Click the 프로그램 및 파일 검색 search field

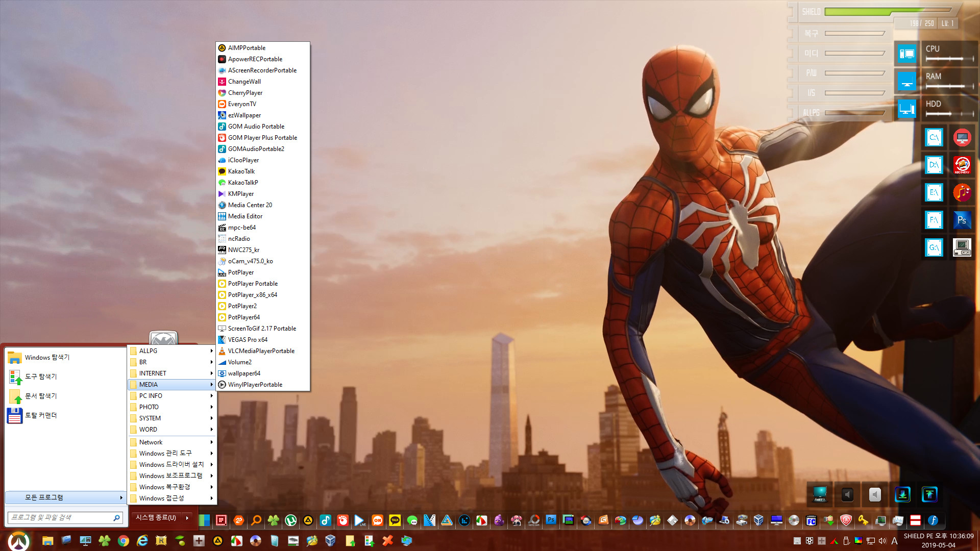coord(65,518)
